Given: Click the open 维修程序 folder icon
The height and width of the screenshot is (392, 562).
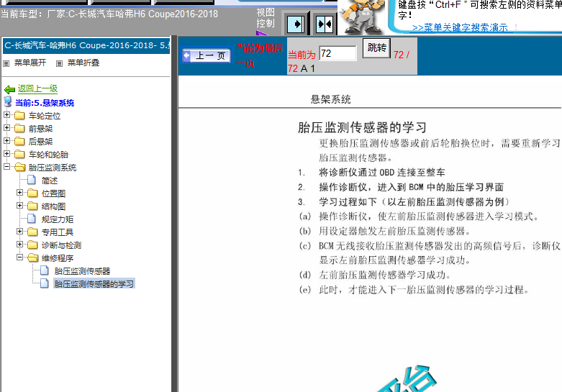Looking at the screenshot, I should pos(33,258).
